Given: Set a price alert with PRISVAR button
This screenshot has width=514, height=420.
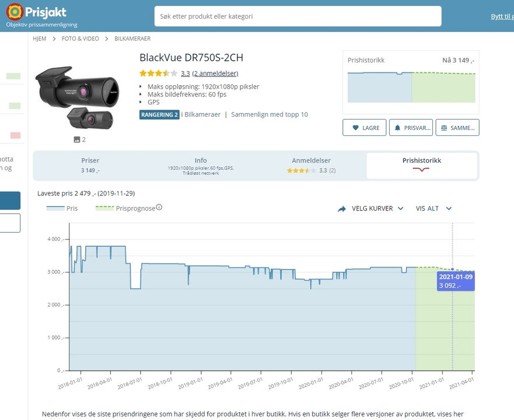Looking at the screenshot, I should click(x=411, y=128).
